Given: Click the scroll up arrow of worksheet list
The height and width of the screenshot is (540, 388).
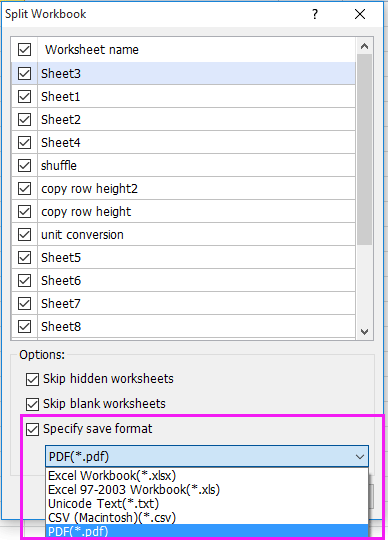Looking at the screenshot, I should (364, 46).
